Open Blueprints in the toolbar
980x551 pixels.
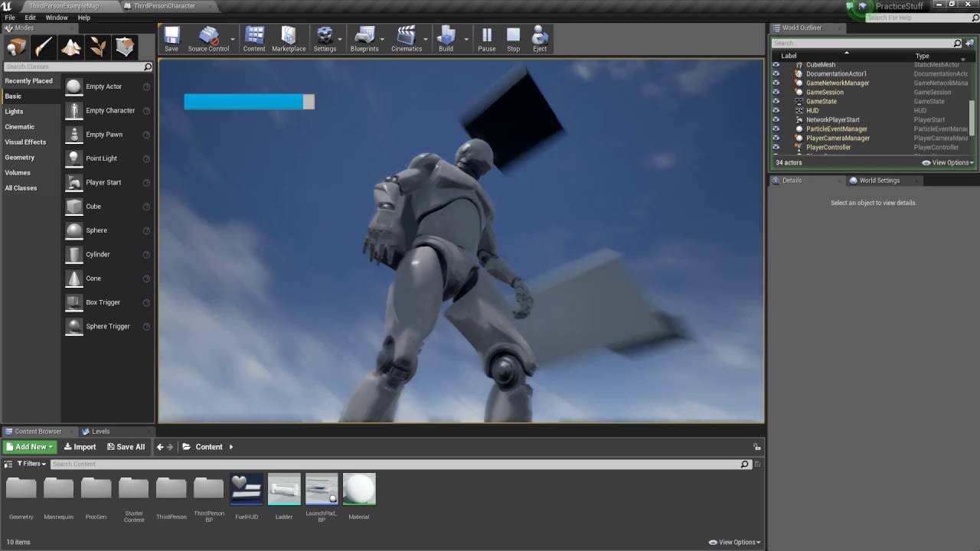364,39
